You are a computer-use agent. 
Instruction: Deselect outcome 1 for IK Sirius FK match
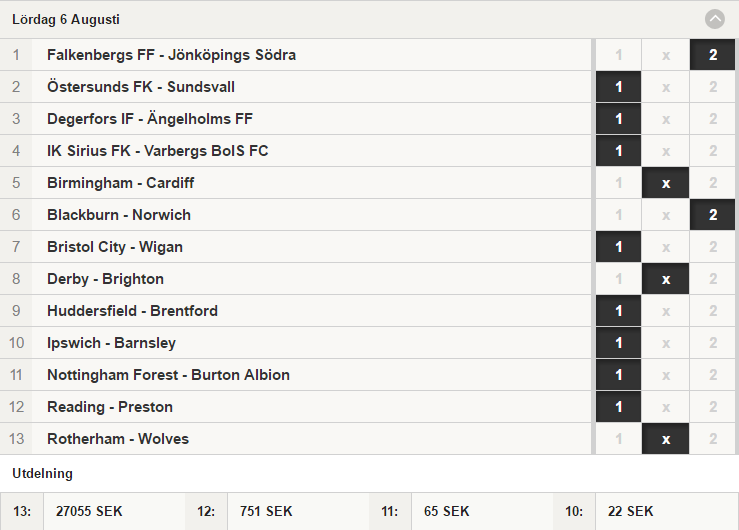click(618, 151)
